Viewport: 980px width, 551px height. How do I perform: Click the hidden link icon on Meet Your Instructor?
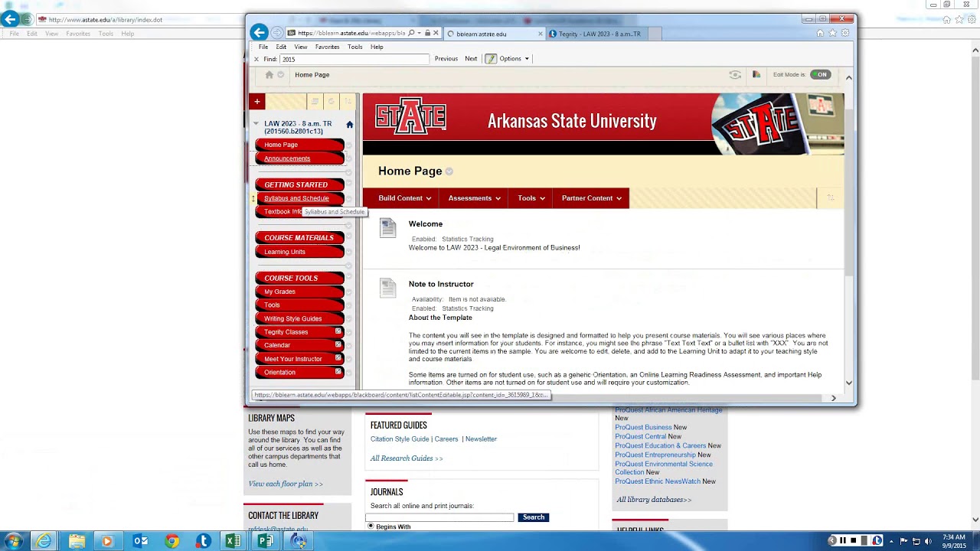(338, 358)
